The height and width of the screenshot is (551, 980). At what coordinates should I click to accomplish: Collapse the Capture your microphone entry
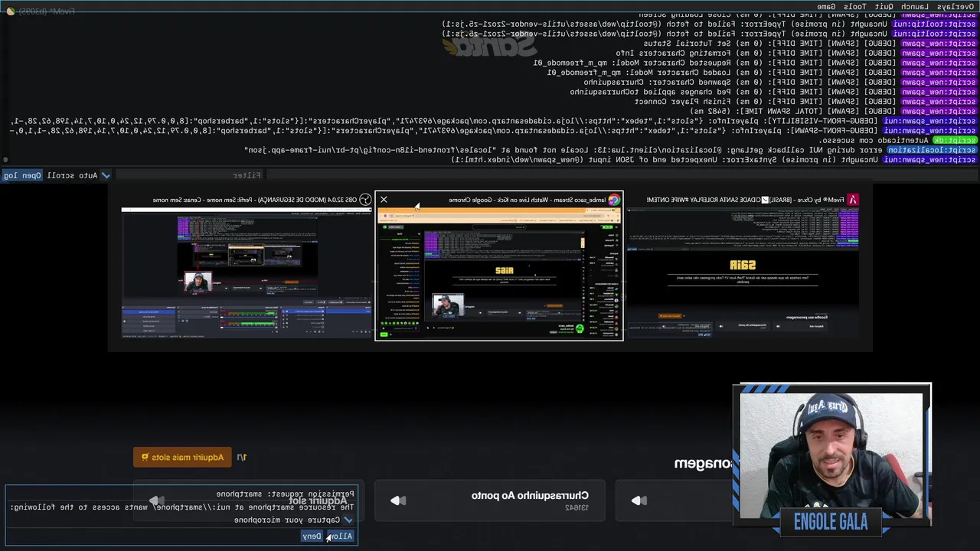coord(348,520)
